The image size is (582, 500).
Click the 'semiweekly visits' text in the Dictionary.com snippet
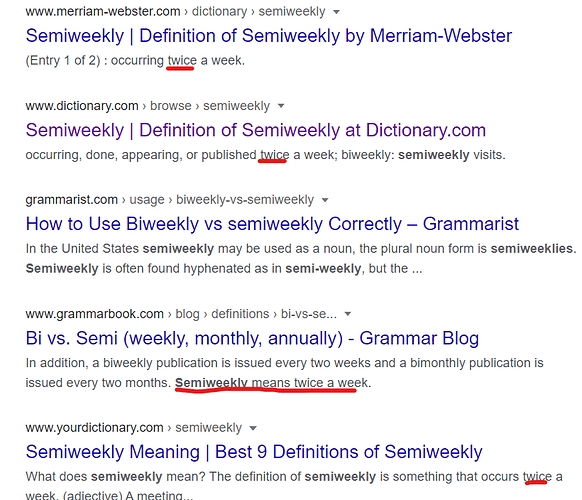pyautogui.click(x=452, y=155)
